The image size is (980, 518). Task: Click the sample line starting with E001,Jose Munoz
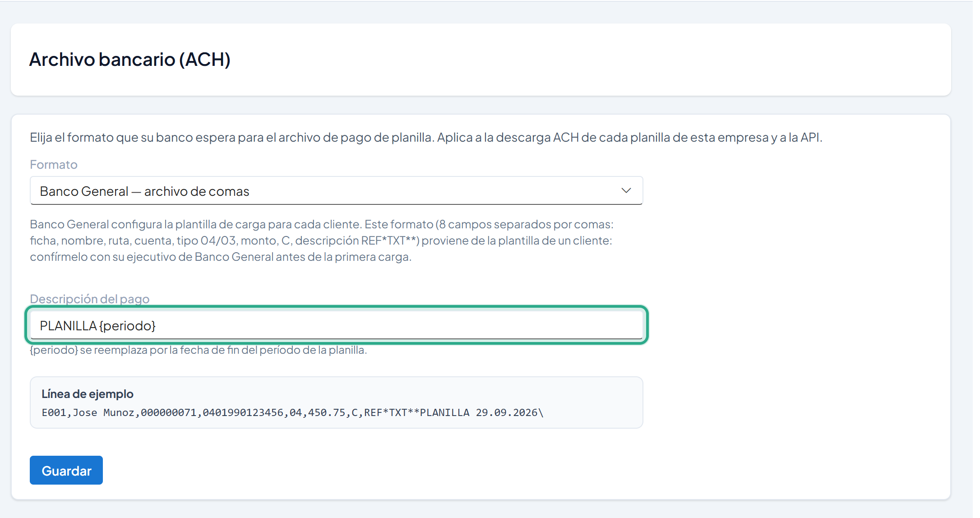pos(292,412)
